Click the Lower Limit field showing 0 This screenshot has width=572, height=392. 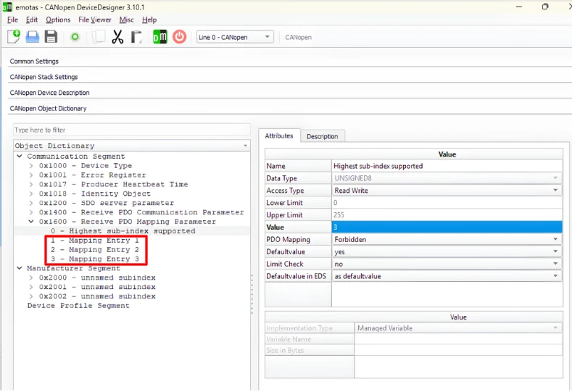tap(447, 203)
